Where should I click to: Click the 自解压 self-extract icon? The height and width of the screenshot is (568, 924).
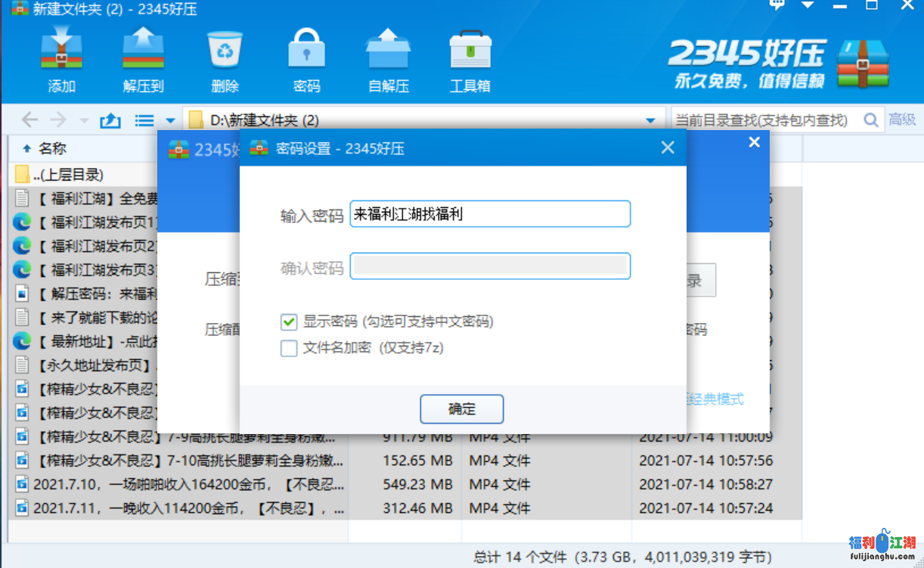coord(388,51)
